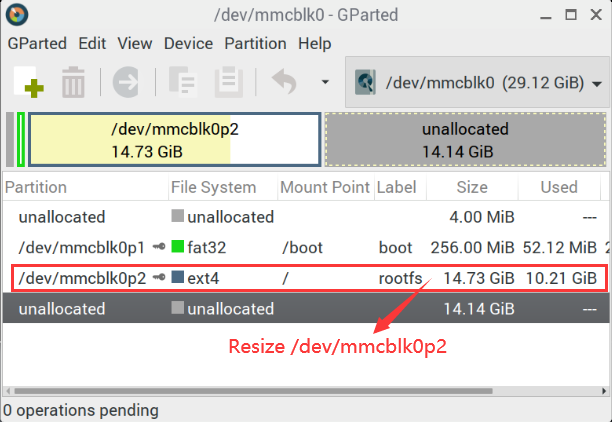Click the key icon beside /dev/mmcblk0p1
The height and width of the screenshot is (422, 612).
click(x=159, y=247)
